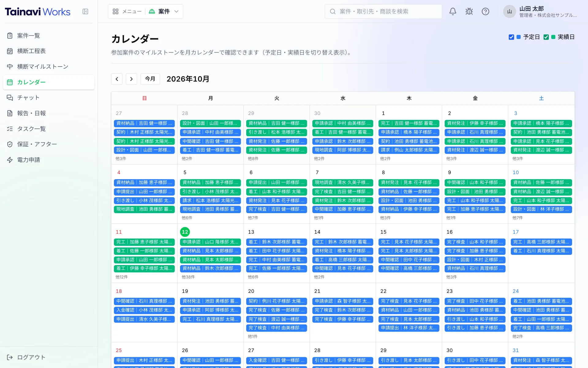Click the チャット speech bubble icon

[10, 98]
